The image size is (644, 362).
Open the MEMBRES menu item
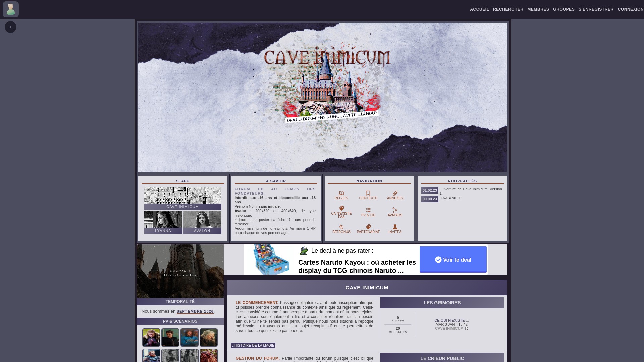(538, 9)
